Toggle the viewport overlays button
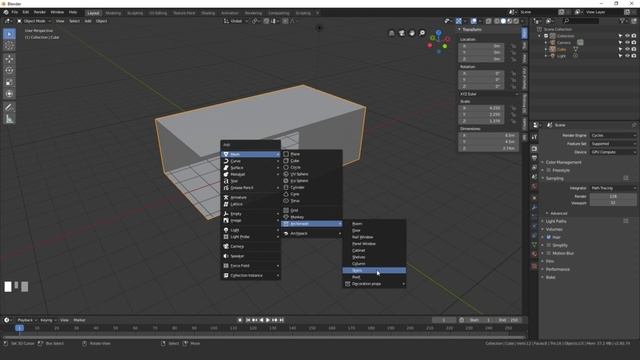The height and width of the screenshot is (360, 640). 473,21
